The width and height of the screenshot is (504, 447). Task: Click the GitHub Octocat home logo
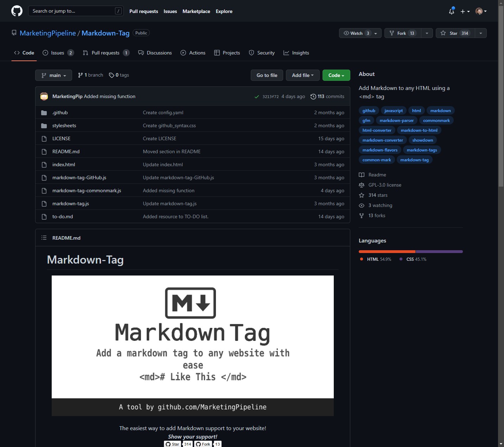tap(17, 11)
